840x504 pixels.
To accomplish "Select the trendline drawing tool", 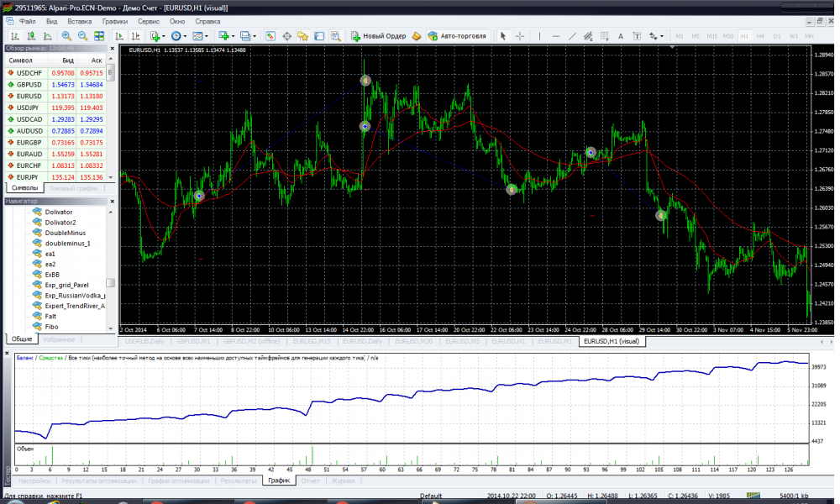I will click(572, 36).
